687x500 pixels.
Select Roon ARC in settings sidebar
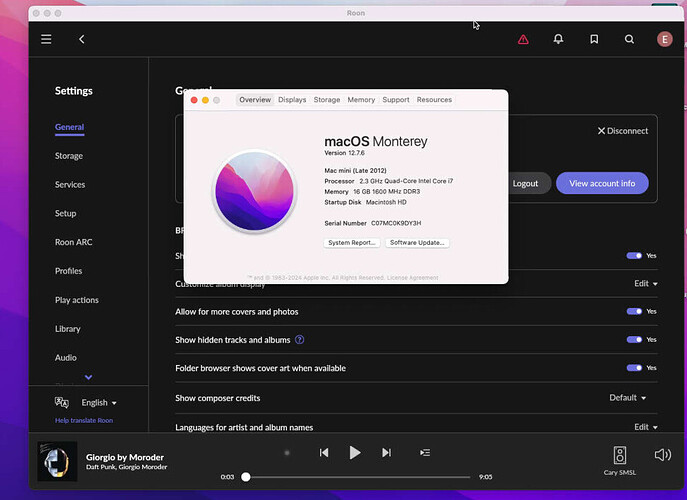pos(74,242)
